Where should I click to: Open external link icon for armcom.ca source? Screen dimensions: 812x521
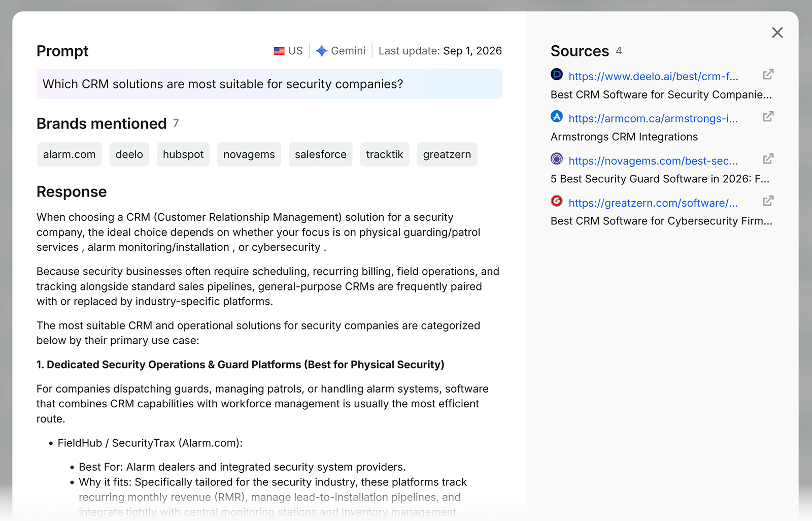pos(768,117)
